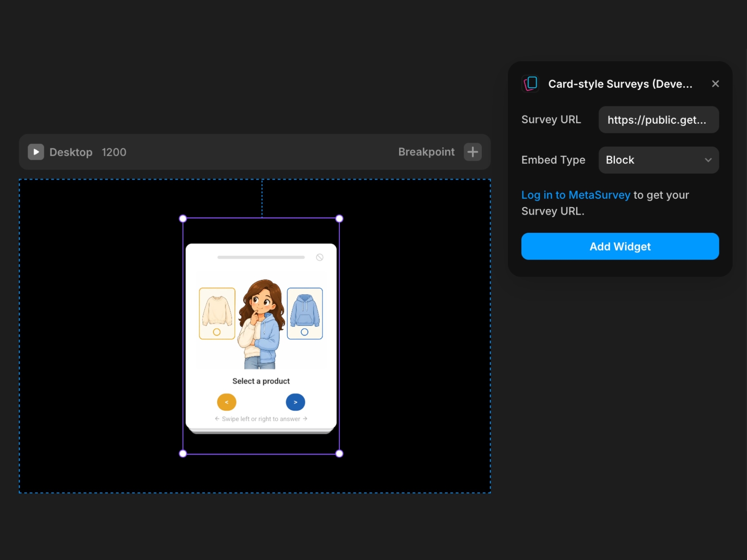Image resolution: width=747 pixels, height=560 pixels.
Task: Click the Card-style Surveys panel title
Action: [620, 84]
